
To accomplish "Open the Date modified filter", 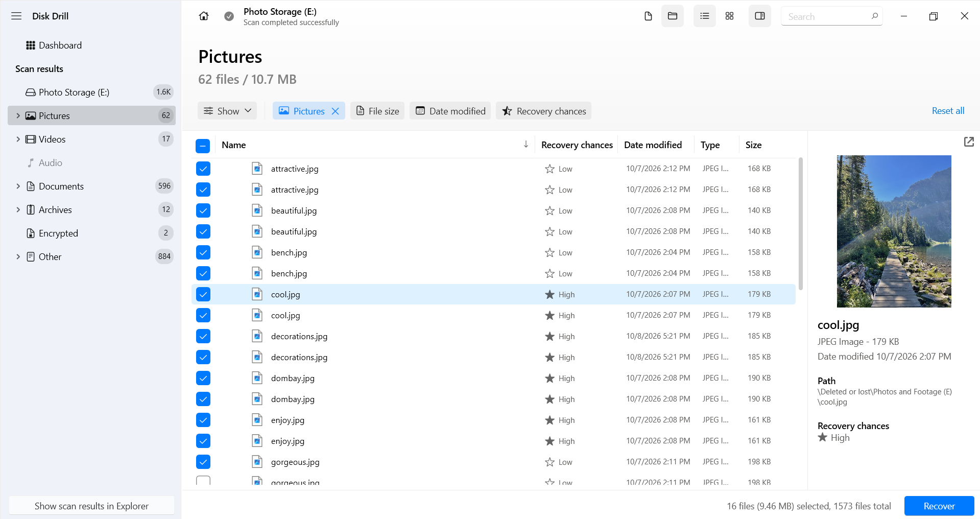I will click(450, 111).
